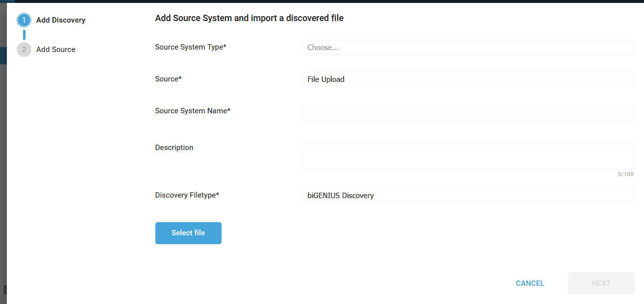The height and width of the screenshot is (304, 644).
Task: Click the Description field label
Action: click(174, 148)
